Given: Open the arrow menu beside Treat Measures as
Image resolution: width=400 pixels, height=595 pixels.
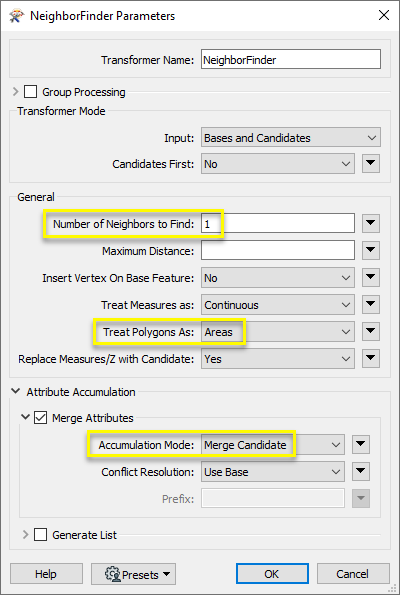Looking at the screenshot, I should coord(371,304).
